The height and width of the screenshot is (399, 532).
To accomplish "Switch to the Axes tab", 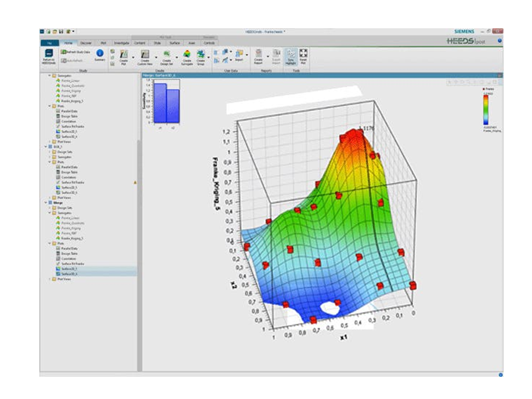I will pyautogui.click(x=192, y=43).
